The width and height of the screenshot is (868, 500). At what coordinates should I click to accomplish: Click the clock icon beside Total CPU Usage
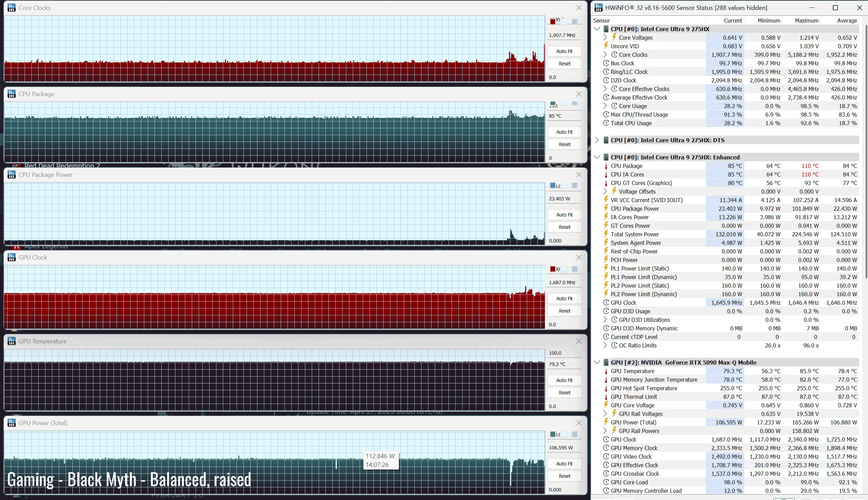click(606, 123)
